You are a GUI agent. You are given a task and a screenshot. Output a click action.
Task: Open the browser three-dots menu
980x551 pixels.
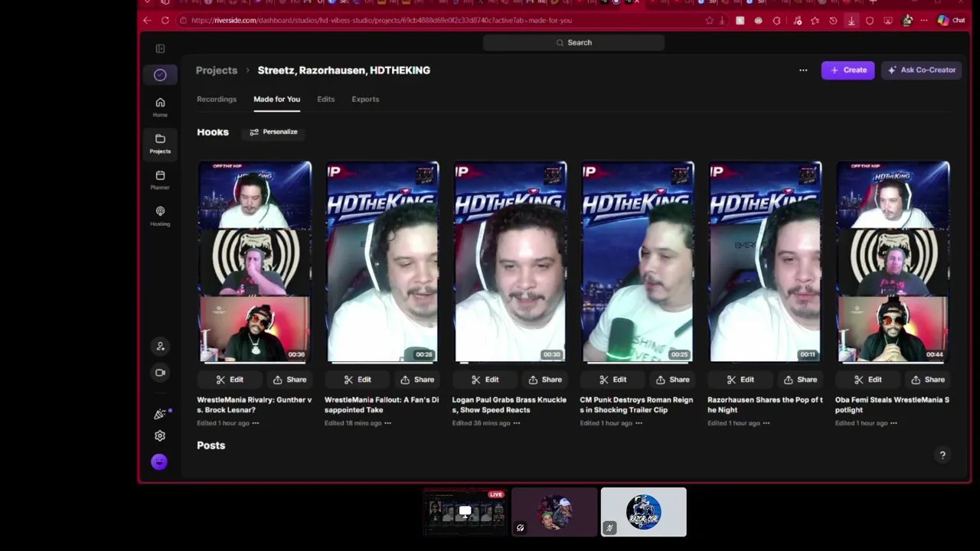(925, 21)
